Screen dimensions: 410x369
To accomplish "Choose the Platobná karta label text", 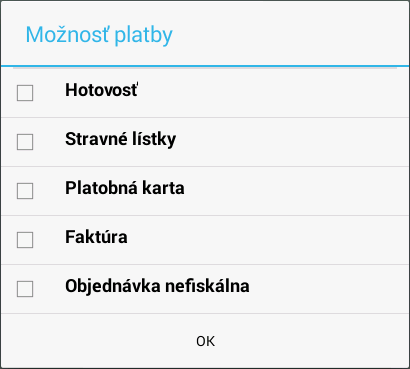I will click(124, 188).
